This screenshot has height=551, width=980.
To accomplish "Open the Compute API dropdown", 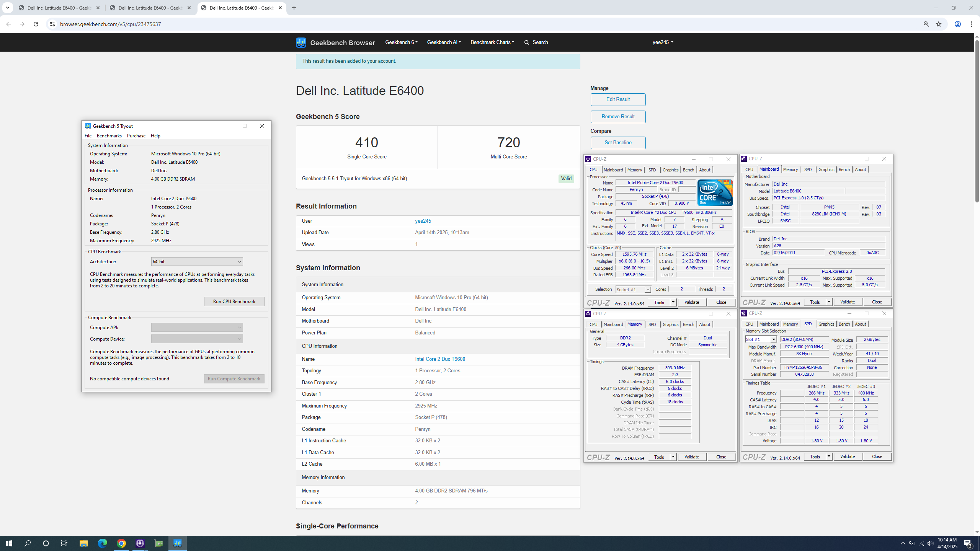I will 197,328.
